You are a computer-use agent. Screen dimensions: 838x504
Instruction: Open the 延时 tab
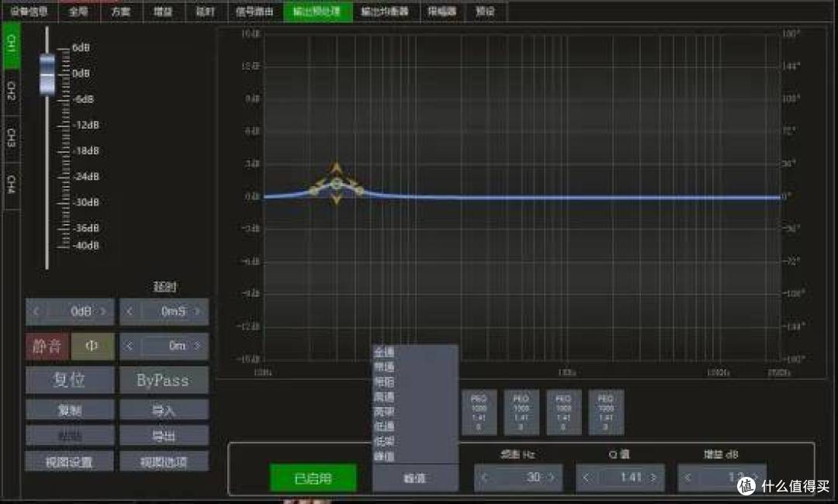[206, 11]
